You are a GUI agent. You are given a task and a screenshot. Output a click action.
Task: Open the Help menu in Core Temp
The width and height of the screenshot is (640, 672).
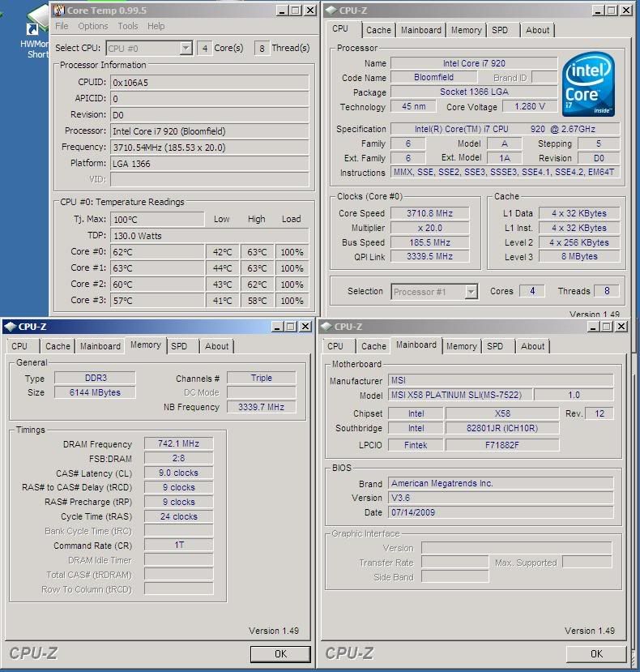[x=156, y=26]
